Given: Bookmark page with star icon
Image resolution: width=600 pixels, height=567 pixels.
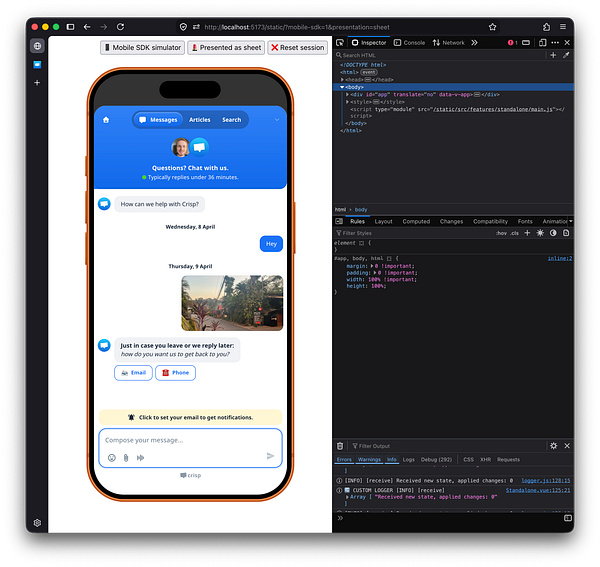Looking at the screenshot, I should [492, 27].
